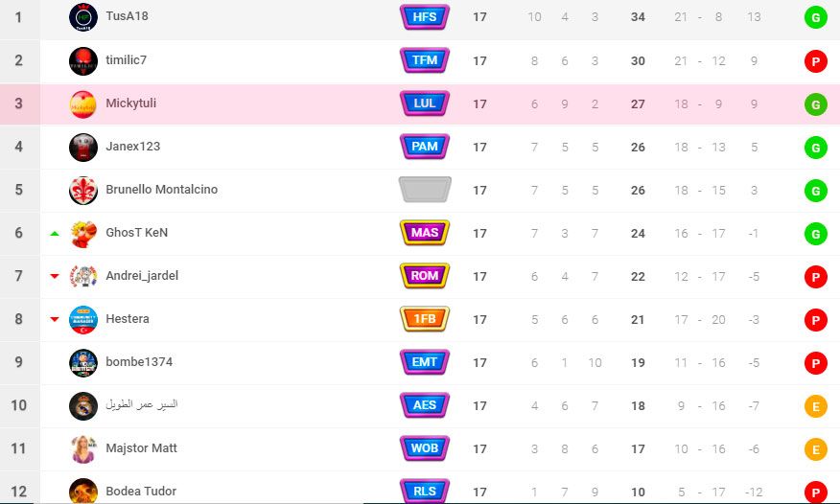Select the LUL badge next to Mickytuli

tap(424, 103)
